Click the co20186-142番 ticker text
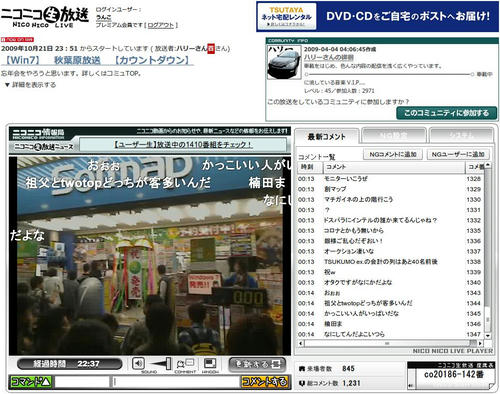This screenshot has width=500, height=394. (453, 374)
